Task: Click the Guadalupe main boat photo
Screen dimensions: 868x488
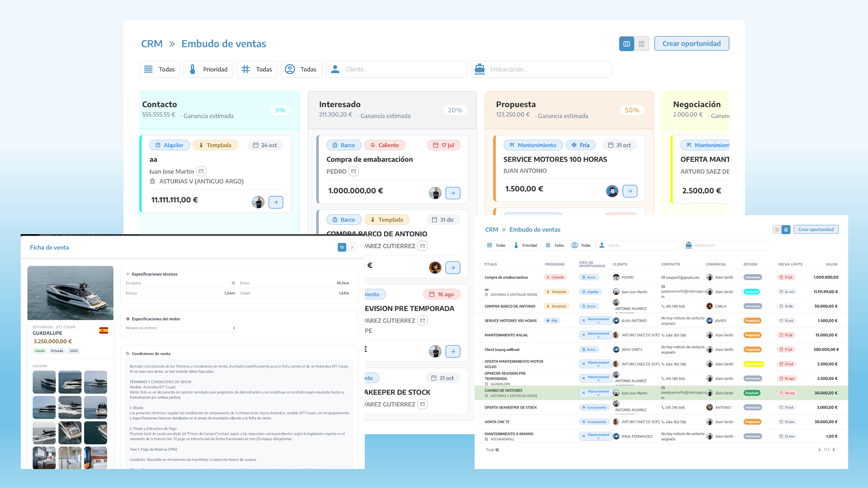Action: click(x=71, y=293)
